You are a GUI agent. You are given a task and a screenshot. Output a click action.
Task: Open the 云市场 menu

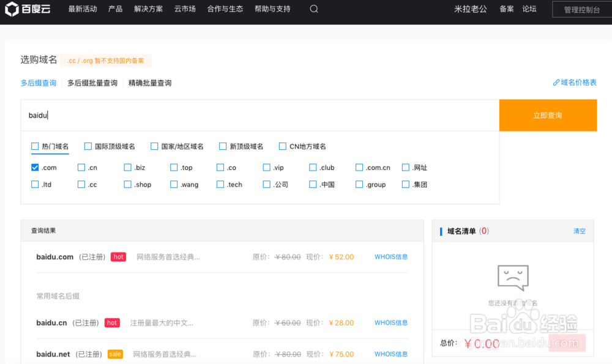coord(184,9)
